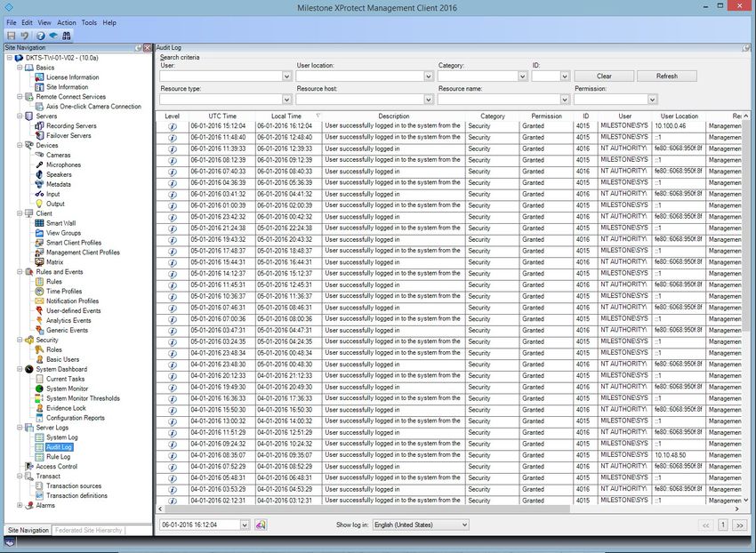Screen dimensions: 756x553
Task: Click the Notification Profiles envelope icon
Action: click(39, 301)
